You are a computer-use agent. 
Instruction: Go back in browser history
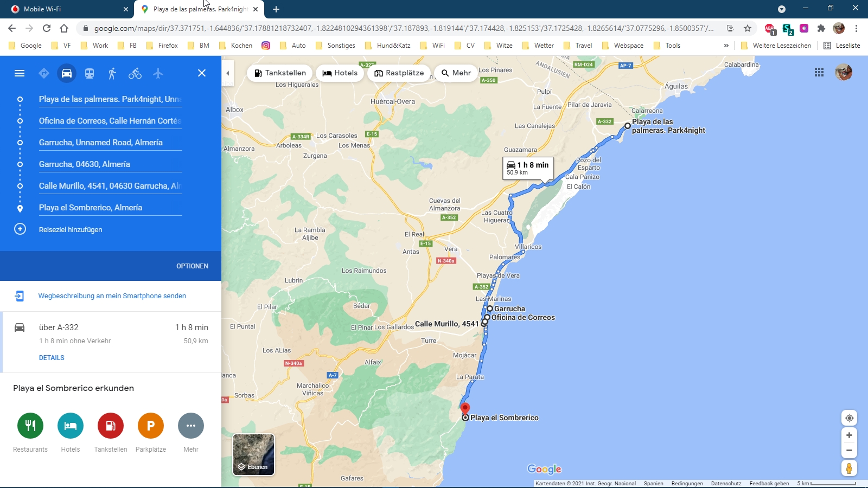pyautogui.click(x=12, y=28)
